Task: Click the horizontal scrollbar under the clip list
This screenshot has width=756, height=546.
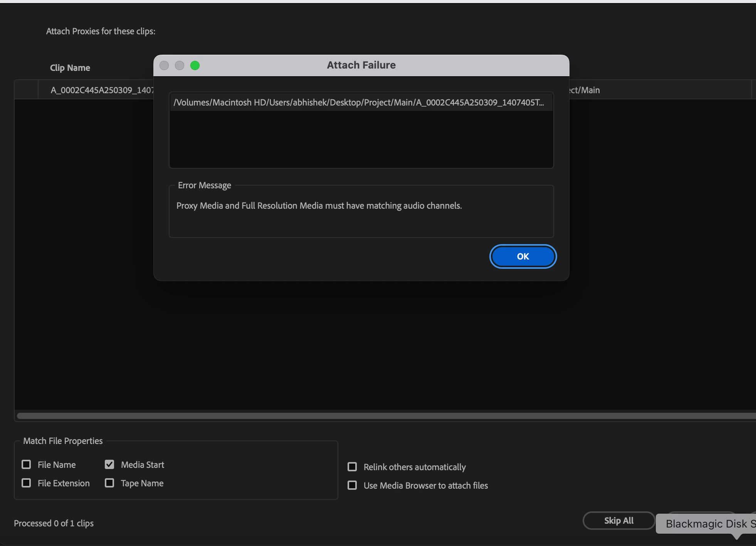Action: coord(386,416)
